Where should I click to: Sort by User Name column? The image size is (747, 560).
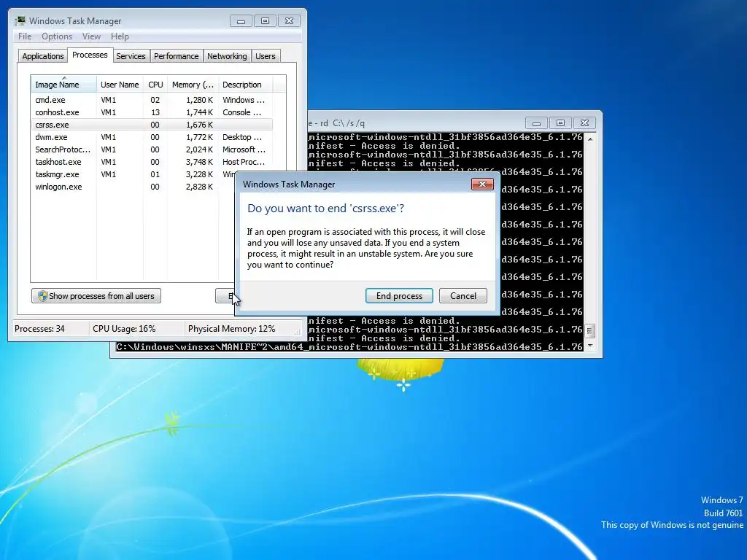click(x=120, y=85)
